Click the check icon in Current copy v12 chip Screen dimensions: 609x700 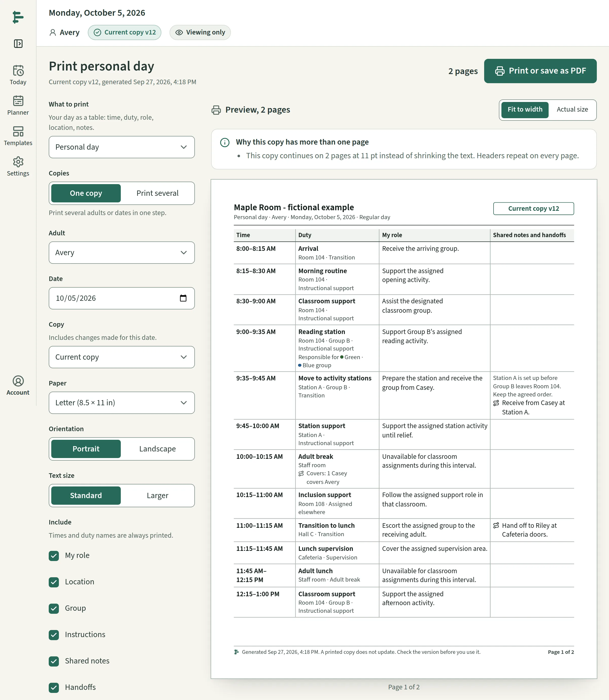(97, 33)
